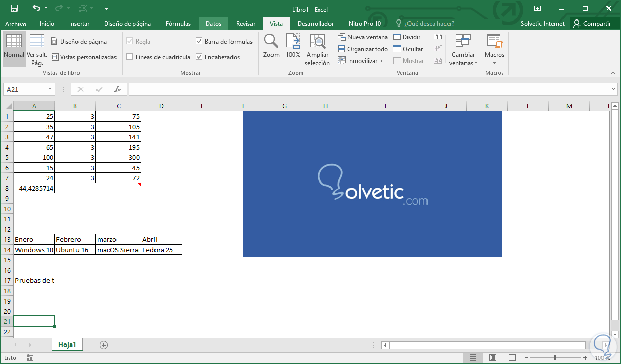621x364 pixels.
Task: Switch to Normal view in status bar
Action: coord(473,358)
